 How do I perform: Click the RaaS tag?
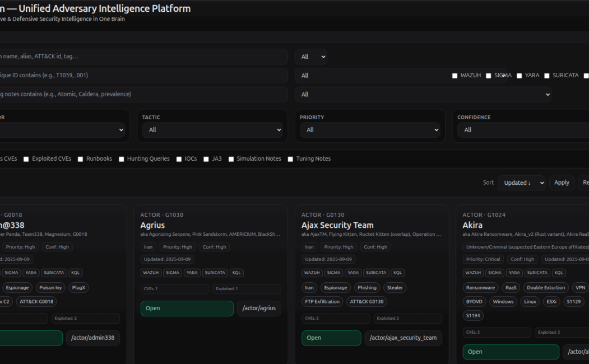(x=511, y=288)
